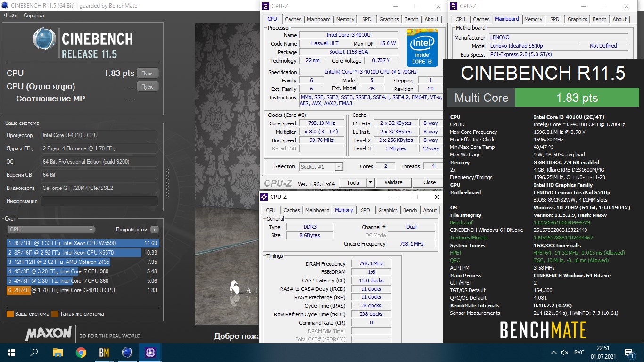Open Memory tab in top CPU-Z CPU window
The height and width of the screenshot is (362, 644).
(x=345, y=19)
